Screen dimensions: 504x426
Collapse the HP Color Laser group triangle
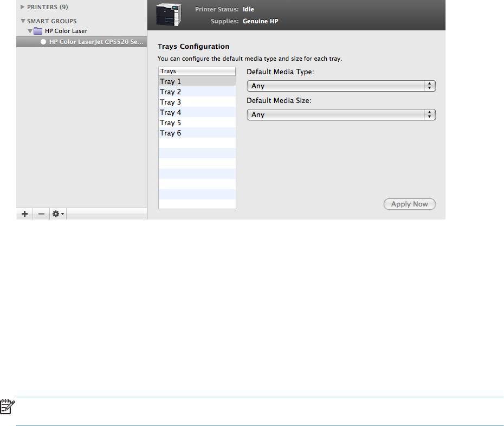[30, 31]
